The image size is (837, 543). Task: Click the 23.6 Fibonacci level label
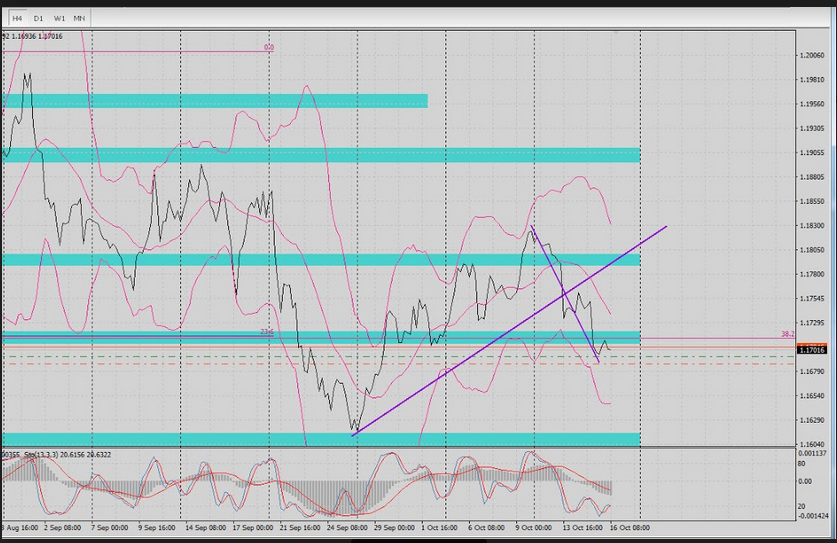pyautogui.click(x=266, y=331)
